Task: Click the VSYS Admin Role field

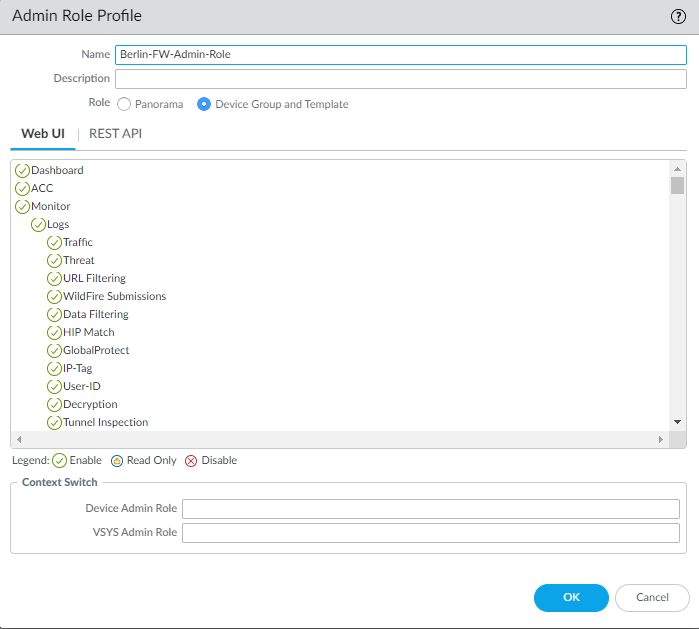Action: 431,533
